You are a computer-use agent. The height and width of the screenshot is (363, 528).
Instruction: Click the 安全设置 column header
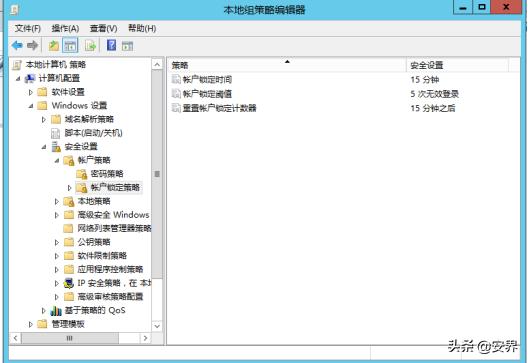[458, 65]
